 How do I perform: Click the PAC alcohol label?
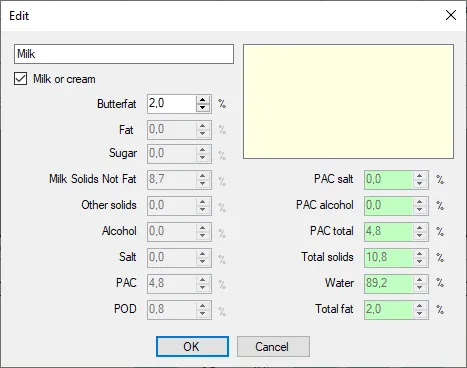click(x=325, y=205)
